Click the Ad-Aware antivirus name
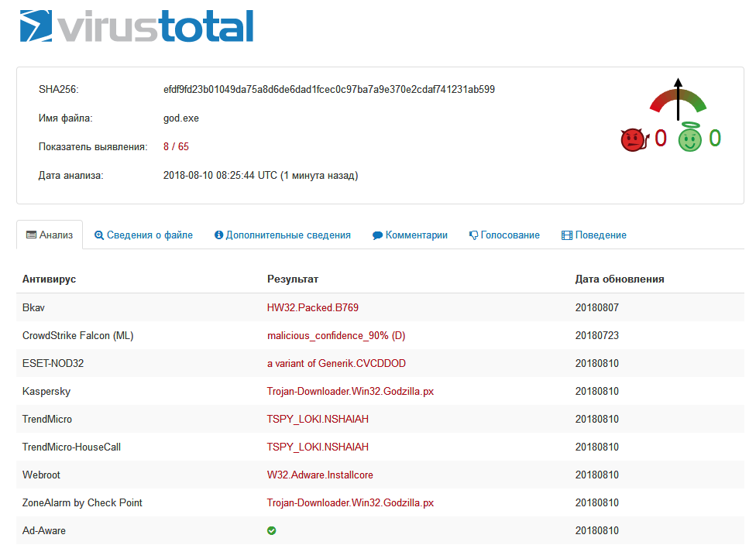Viewport: 756px width, 545px height. tap(44, 530)
